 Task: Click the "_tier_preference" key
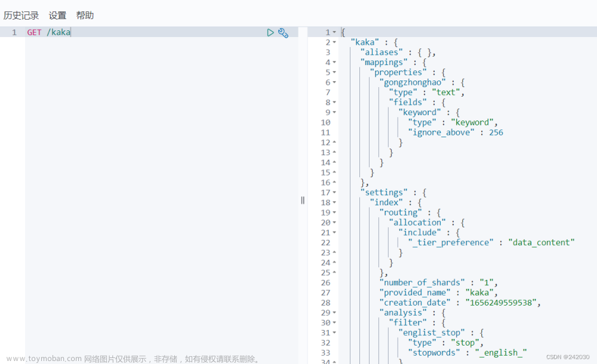(451, 242)
